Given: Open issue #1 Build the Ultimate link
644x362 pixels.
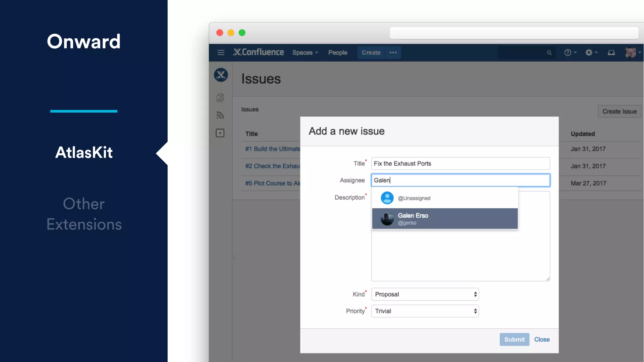Looking at the screenshot, I should pos(273,149).
